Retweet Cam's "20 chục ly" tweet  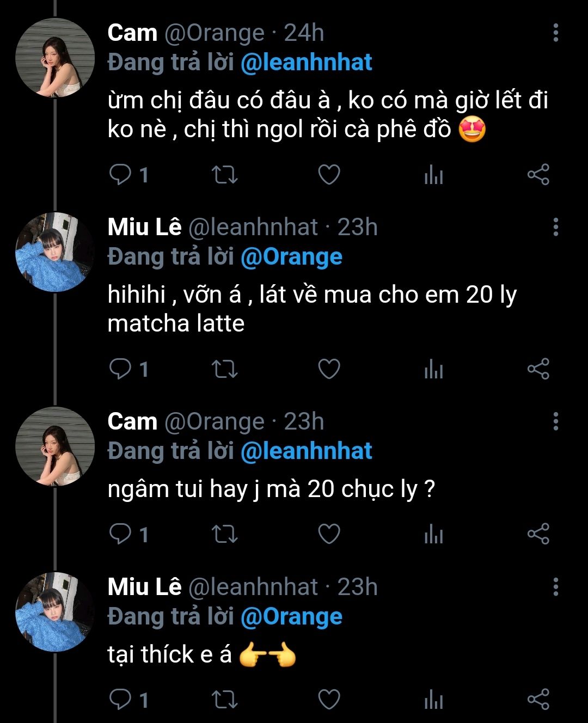[x=224, y=534]
